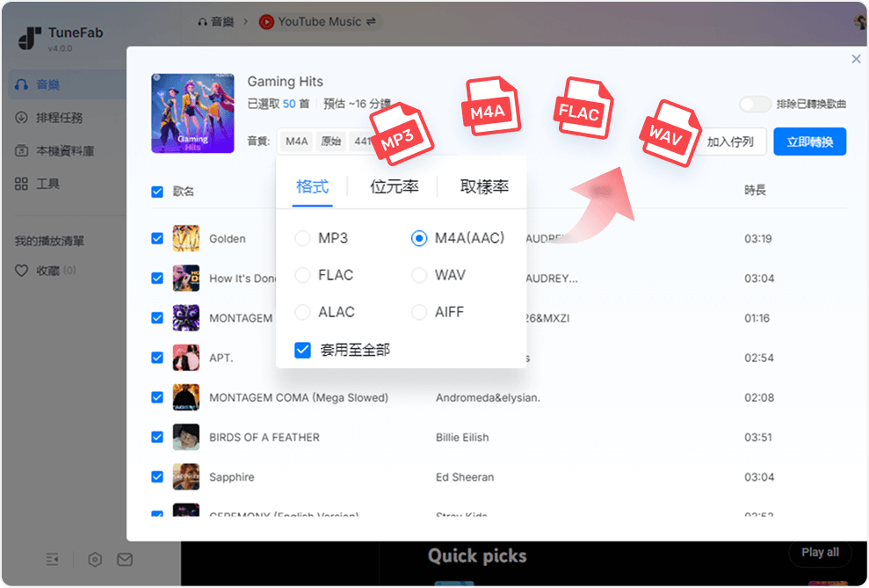Uncheck the 套用至全部 checkbox
The width and height of the screenshot is (869, 588).
(x=302, y=349)
